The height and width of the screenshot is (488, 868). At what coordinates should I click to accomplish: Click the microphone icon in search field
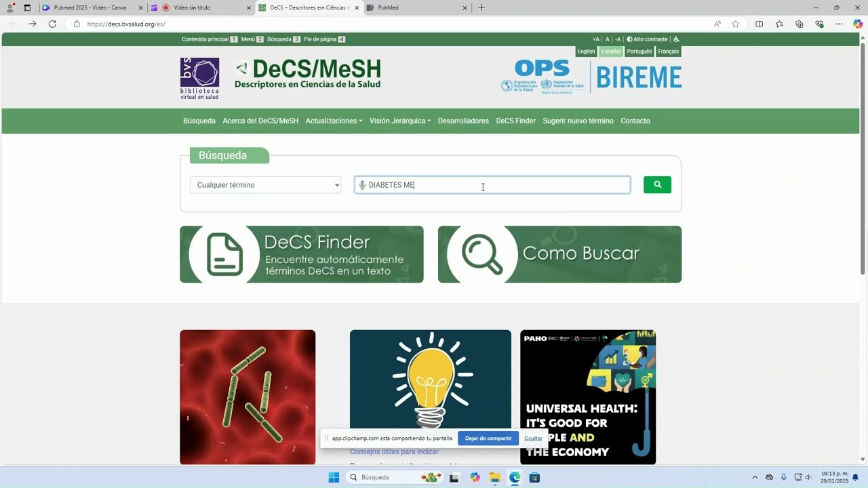tap(362, 185)
